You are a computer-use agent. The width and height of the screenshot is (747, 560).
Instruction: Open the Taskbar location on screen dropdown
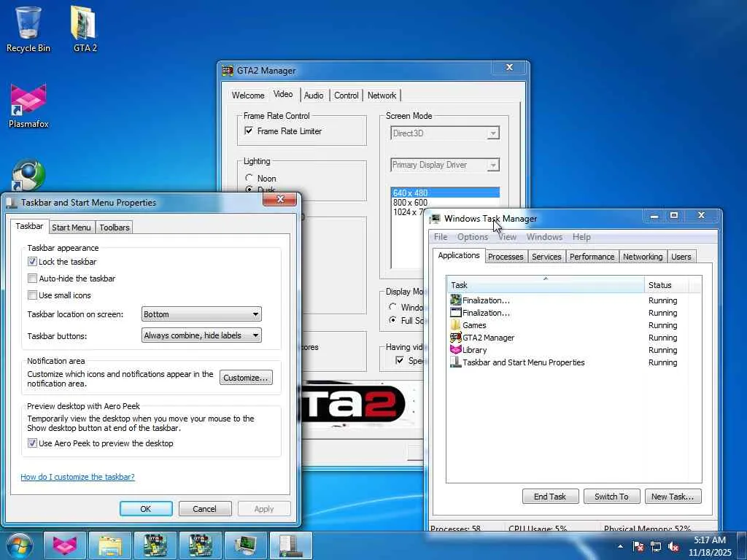point(201,314)
